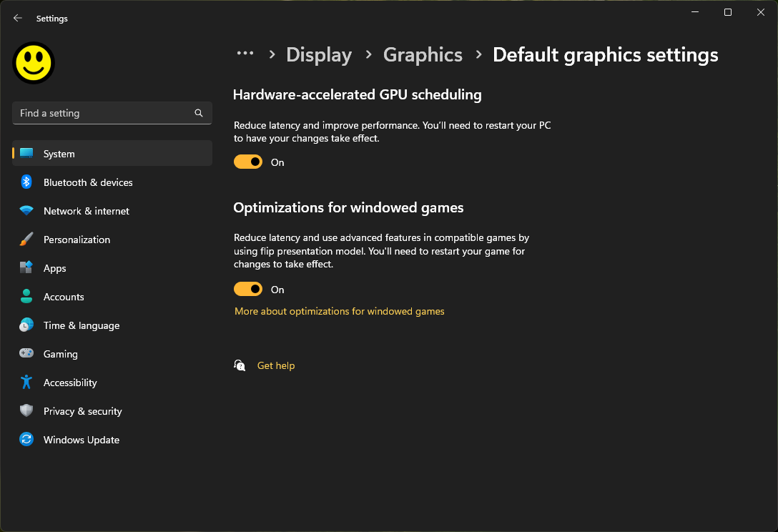The height and width of the screenshot is (532, 778).
Task: Click the Bluetooth & devices icon
Action: (x=26, y=182)
